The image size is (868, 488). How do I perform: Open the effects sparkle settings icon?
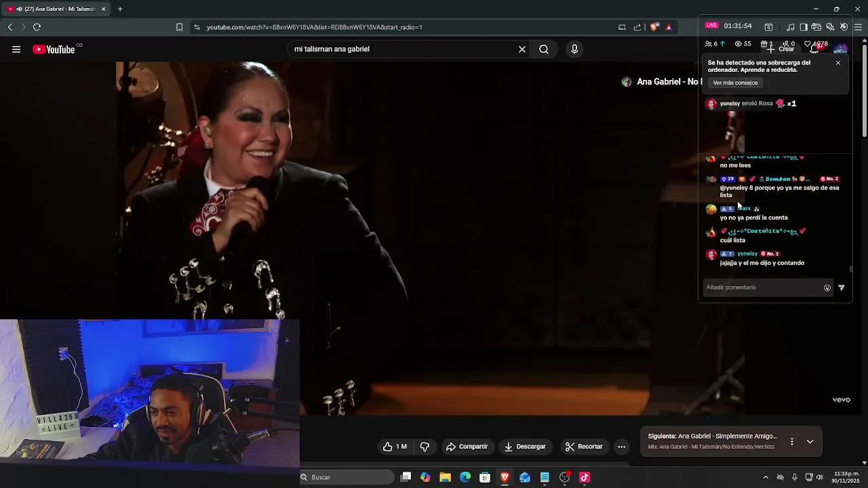click(x=830, y=27)
